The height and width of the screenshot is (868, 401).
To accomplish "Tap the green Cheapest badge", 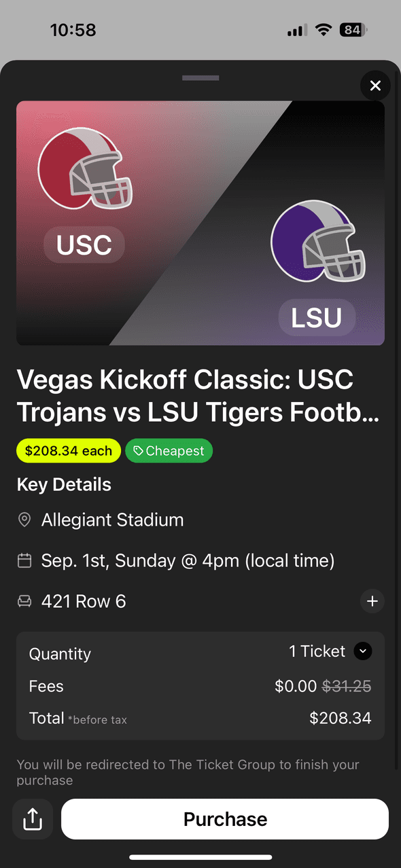I will coord(169,451).
